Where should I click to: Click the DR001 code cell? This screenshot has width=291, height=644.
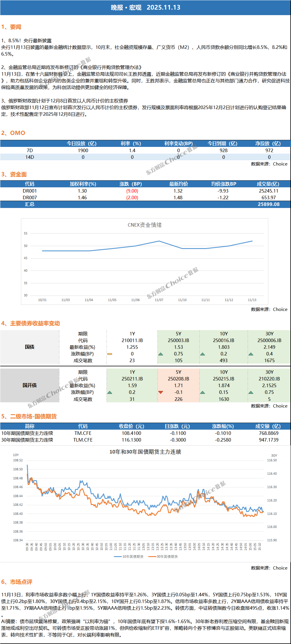pos(30,191)
